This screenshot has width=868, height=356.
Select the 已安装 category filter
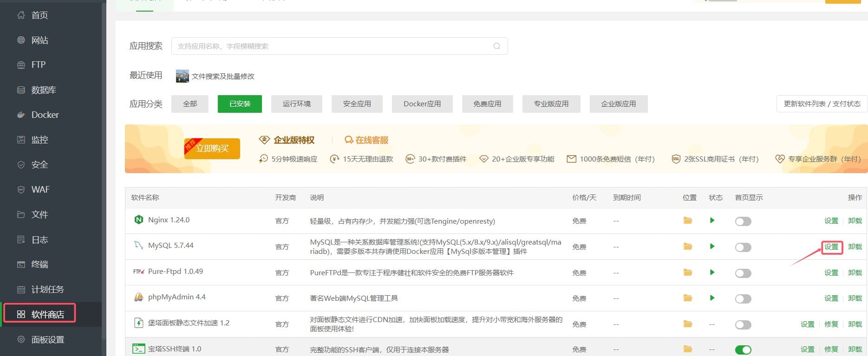[240, 104]
